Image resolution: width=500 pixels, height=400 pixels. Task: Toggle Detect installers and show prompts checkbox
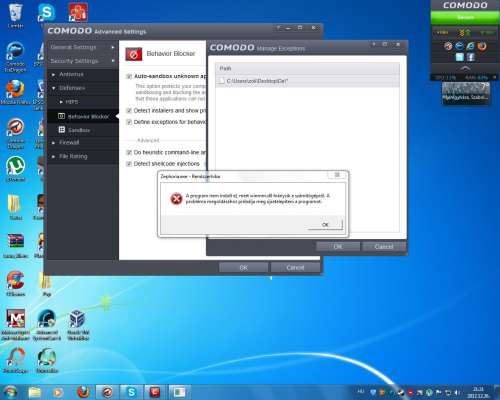pyautogui.click(x=129, y=110)
